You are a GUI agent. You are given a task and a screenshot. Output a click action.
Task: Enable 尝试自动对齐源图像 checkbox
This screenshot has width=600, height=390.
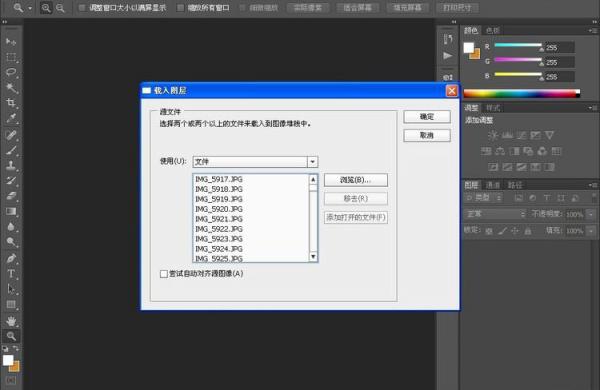point(164,274)
